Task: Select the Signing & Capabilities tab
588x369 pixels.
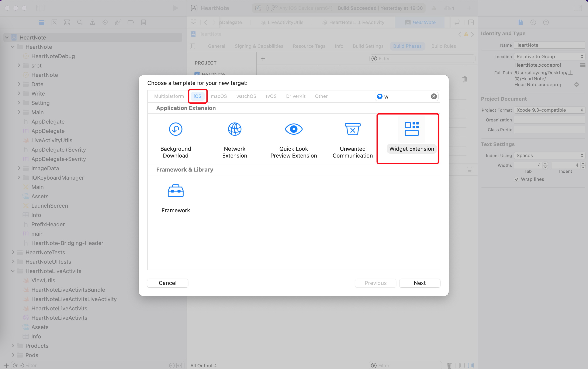Action: pos(259,46)
